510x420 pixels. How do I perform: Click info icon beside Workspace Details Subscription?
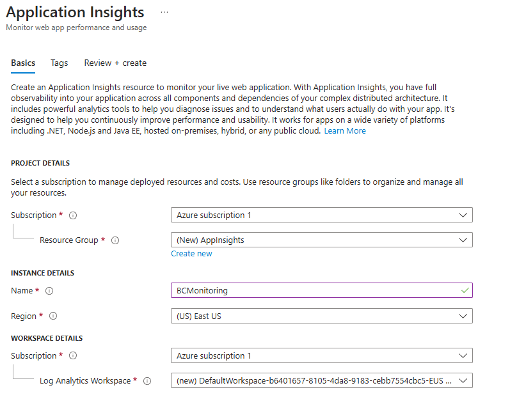point(72,356)
